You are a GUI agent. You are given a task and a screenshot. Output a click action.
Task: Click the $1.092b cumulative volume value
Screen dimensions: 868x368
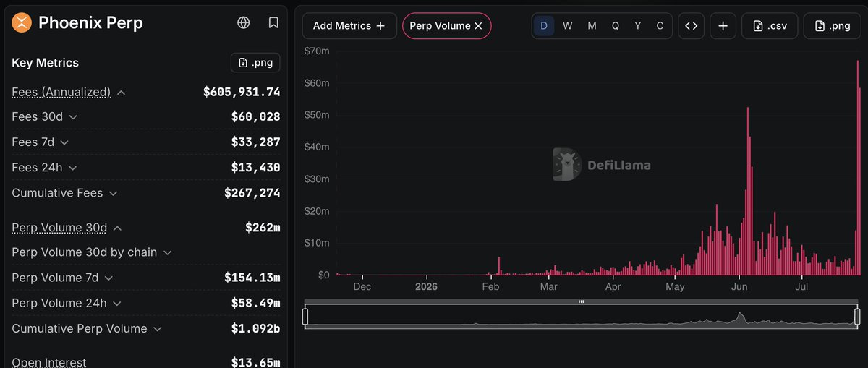tap(255, 329)
